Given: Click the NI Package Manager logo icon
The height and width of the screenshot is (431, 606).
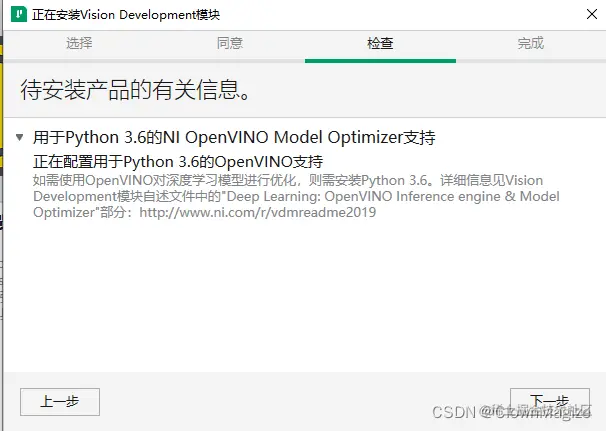Looking at the screenshot, I should click(x=19, y=14).
